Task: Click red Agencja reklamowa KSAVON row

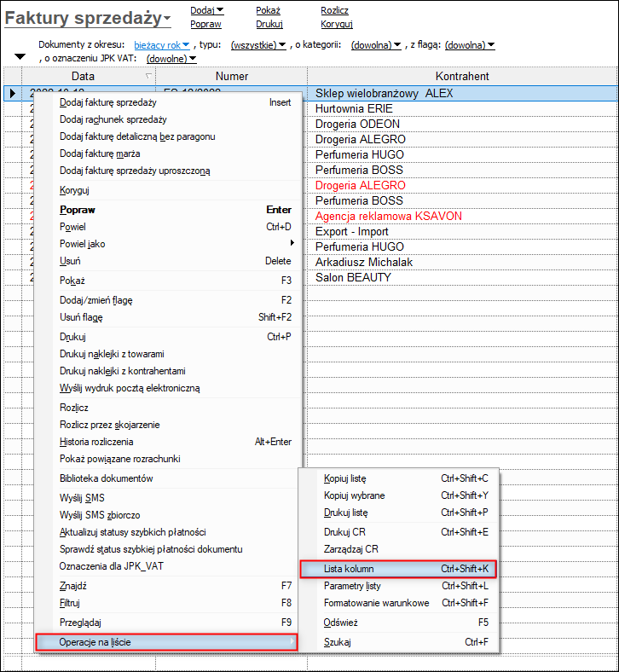Action: point(389,216)
